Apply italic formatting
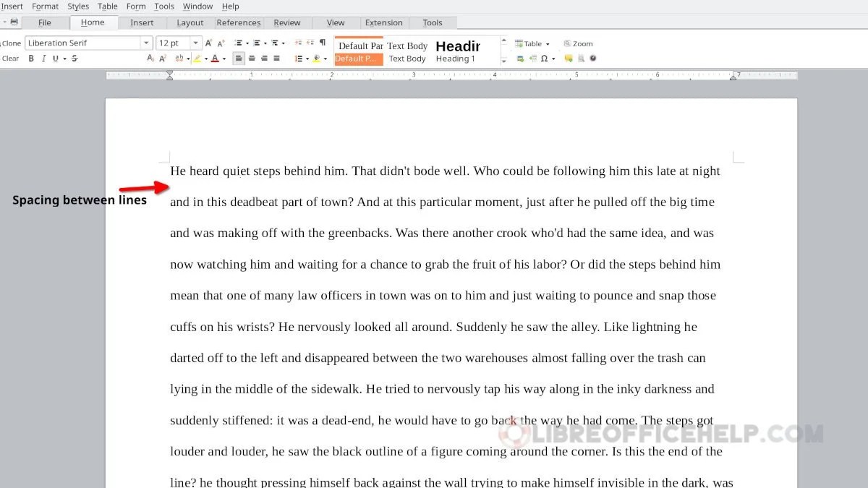This screenshot has width=868, height=488. pos(43,59)
